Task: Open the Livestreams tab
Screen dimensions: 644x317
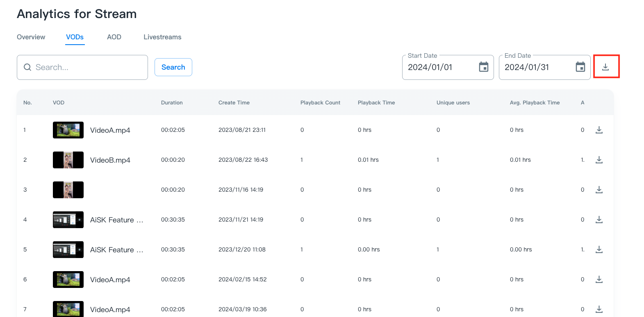Action: coord(162,37)
